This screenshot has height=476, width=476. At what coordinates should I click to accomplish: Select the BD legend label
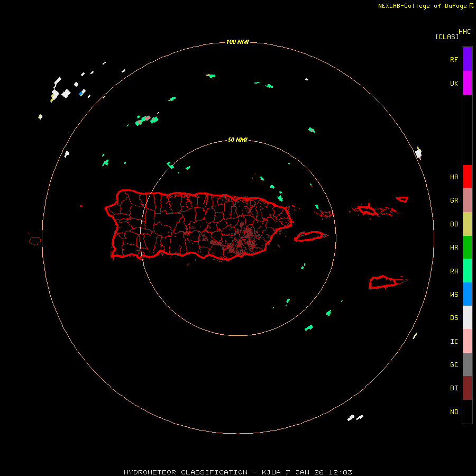pyautogui.click(x=454, y=224)
